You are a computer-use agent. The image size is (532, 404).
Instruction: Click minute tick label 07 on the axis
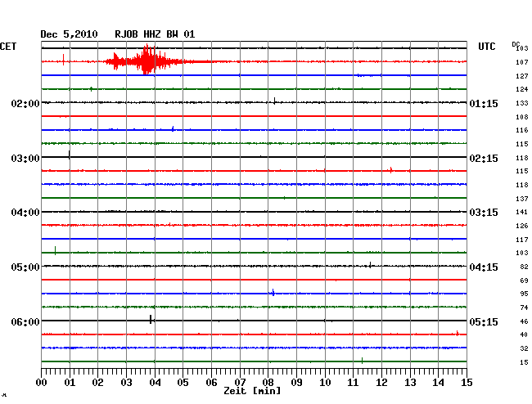[x=240, y=383]
